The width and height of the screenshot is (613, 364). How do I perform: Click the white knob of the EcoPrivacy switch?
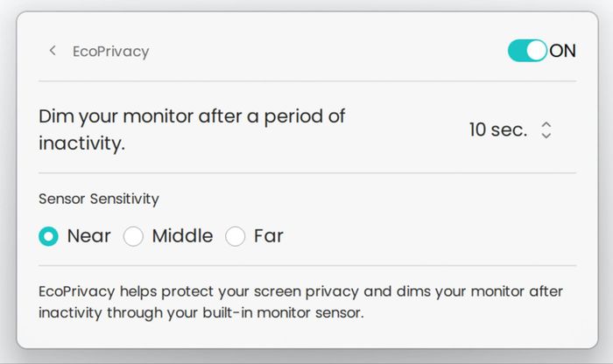pyautogui.click(x=536, y=51)
